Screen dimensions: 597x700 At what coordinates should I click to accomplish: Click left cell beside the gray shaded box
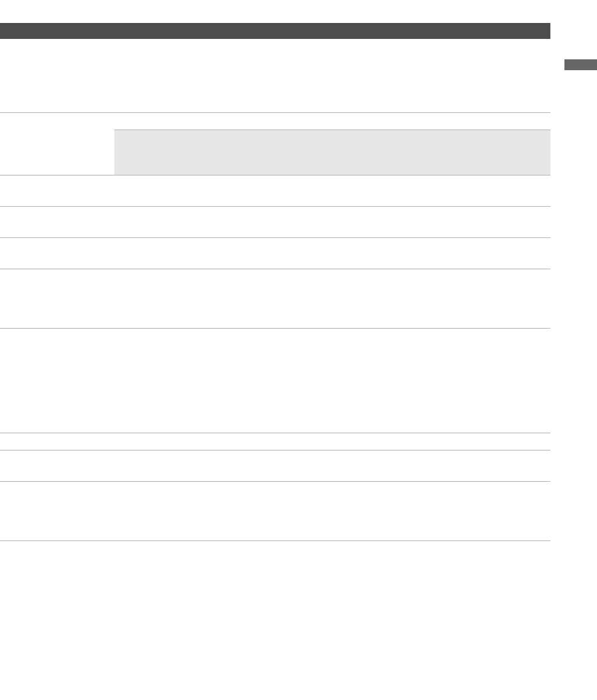(57, 144)
